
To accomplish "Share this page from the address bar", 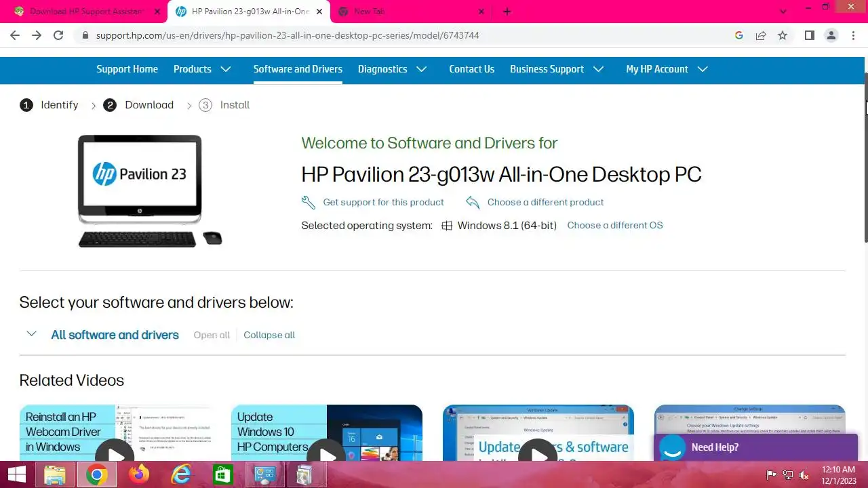I will coord(761,35).
